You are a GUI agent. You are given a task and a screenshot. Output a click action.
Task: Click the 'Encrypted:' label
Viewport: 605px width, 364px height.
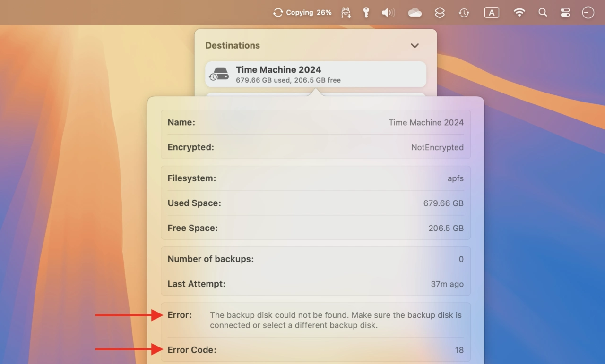(x=190, y=147)
